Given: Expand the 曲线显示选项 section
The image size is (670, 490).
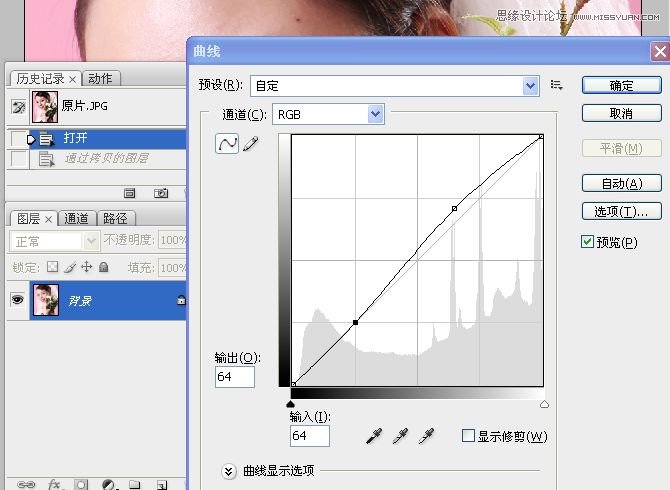Looking at the screenshot, I should pyautogui.click(x=229, y=471).
